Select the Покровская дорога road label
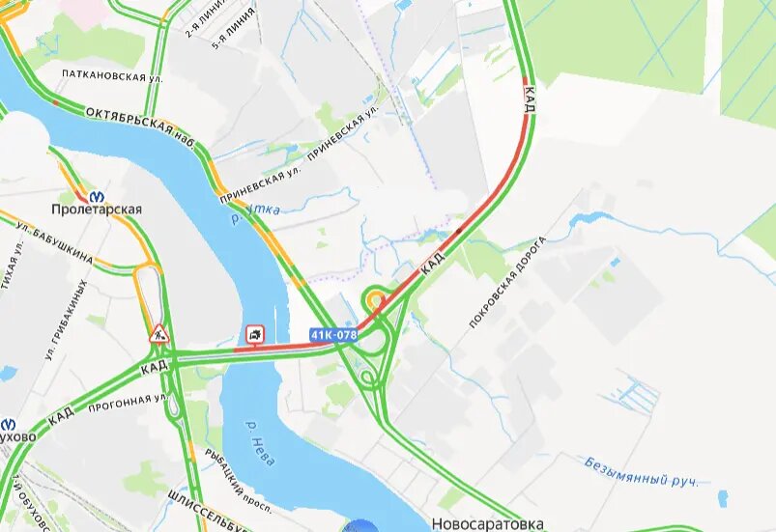This screenshot has height=532, width=776. (x=506, y=283)
